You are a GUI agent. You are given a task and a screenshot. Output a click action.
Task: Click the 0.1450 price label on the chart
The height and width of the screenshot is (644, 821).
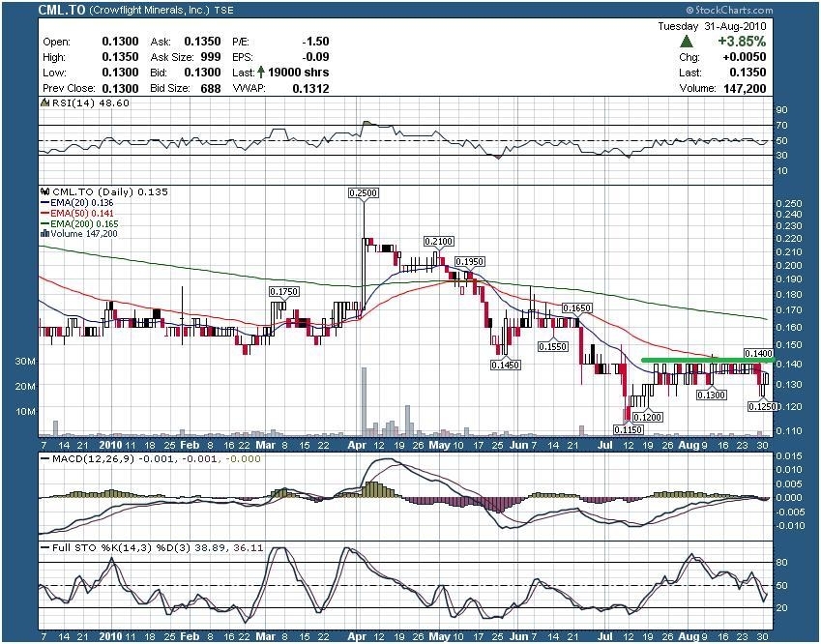506,365
